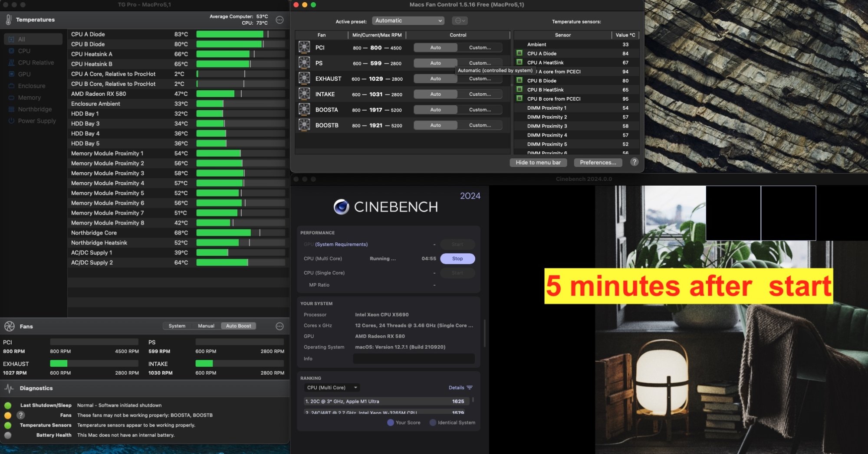Open ranking Details in Cinebench
Screen dimensions: 868x454
(457, 388)
